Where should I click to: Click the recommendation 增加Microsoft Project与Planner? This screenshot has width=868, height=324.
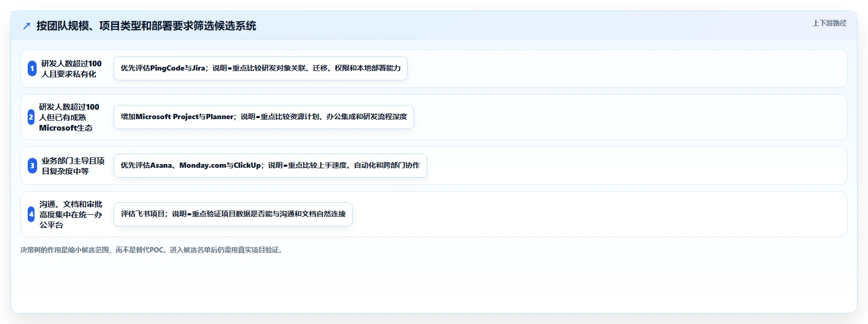pyautogui.click(x=264, y=117)
